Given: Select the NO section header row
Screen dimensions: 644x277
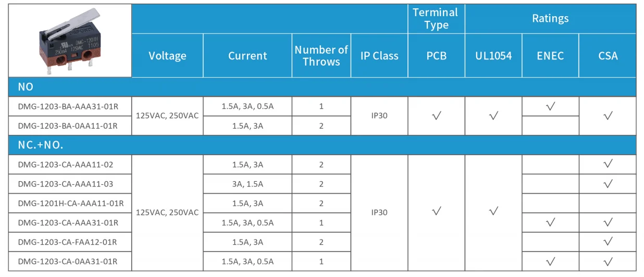Looking at the screenshot, I should click(322, 87).
